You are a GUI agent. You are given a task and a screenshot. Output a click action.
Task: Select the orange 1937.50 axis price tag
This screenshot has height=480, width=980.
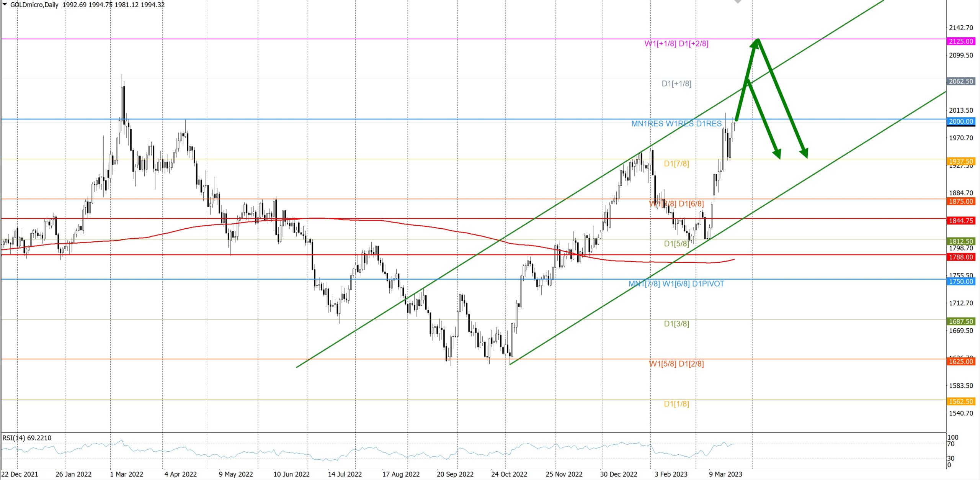961,161
